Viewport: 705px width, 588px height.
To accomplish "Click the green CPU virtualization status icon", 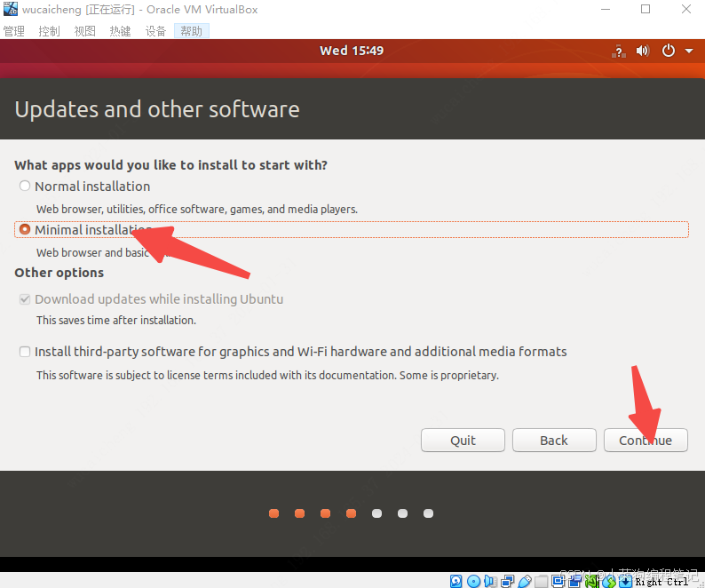I will 592,581.
